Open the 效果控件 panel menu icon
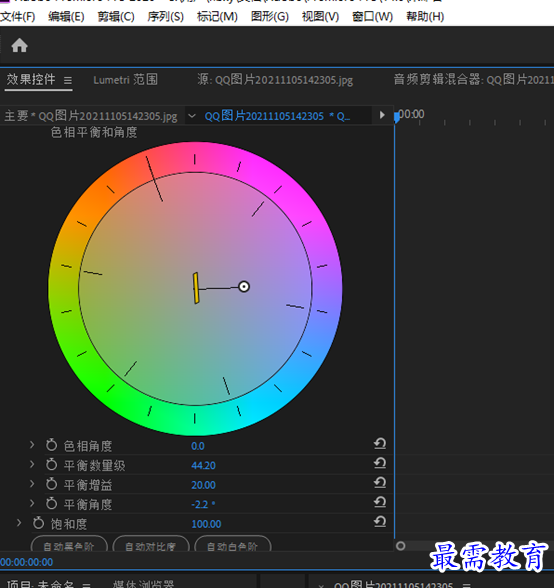 tap(68, 80)
